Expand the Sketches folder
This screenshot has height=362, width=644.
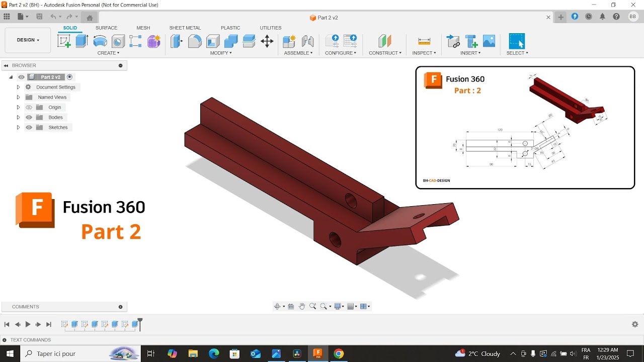pos(18,127)
